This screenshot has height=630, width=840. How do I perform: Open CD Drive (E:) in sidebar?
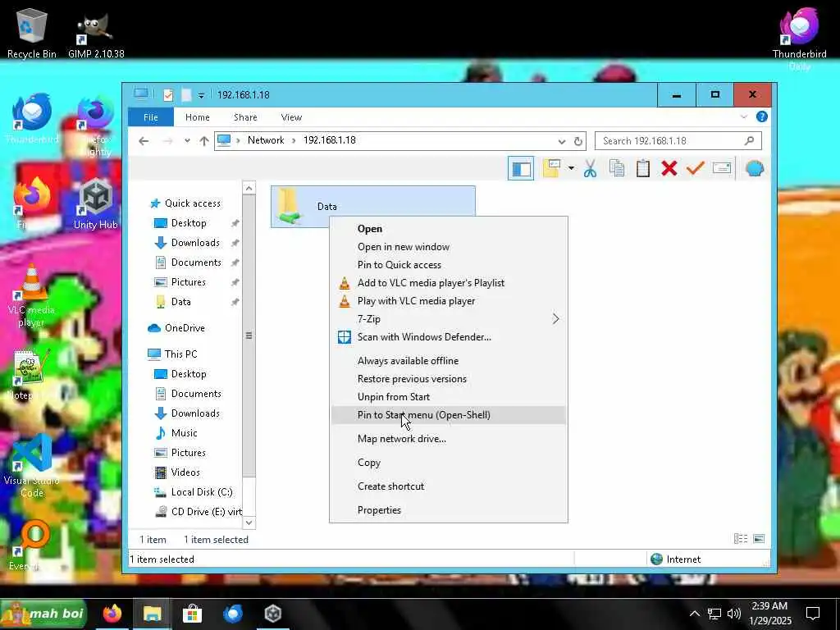(198, 512)
